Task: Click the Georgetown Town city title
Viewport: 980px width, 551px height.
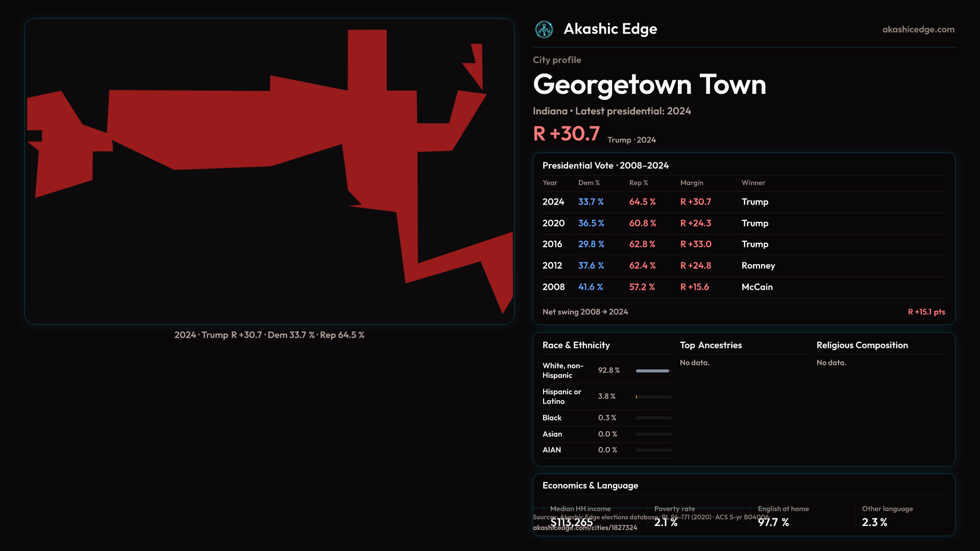Action: 649,85
